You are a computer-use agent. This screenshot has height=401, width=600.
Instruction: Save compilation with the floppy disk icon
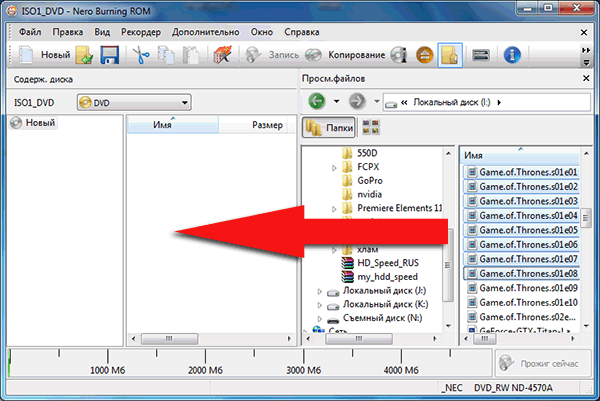click(109, 55)
